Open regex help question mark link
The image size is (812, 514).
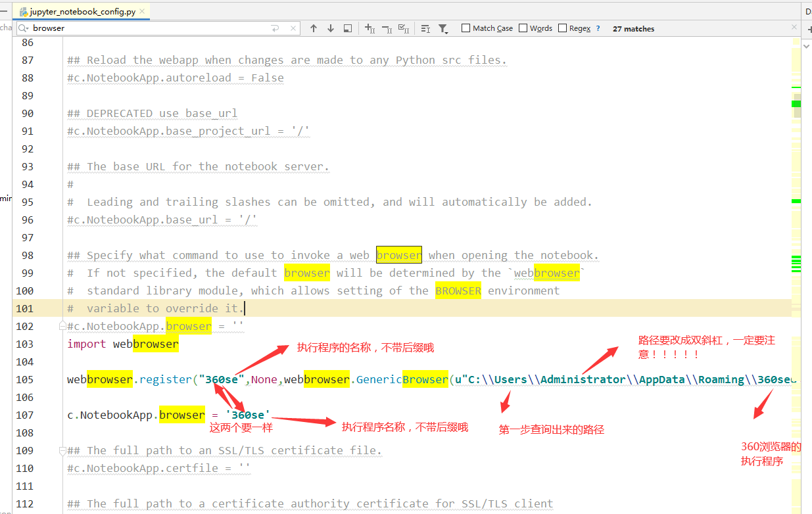598,28
